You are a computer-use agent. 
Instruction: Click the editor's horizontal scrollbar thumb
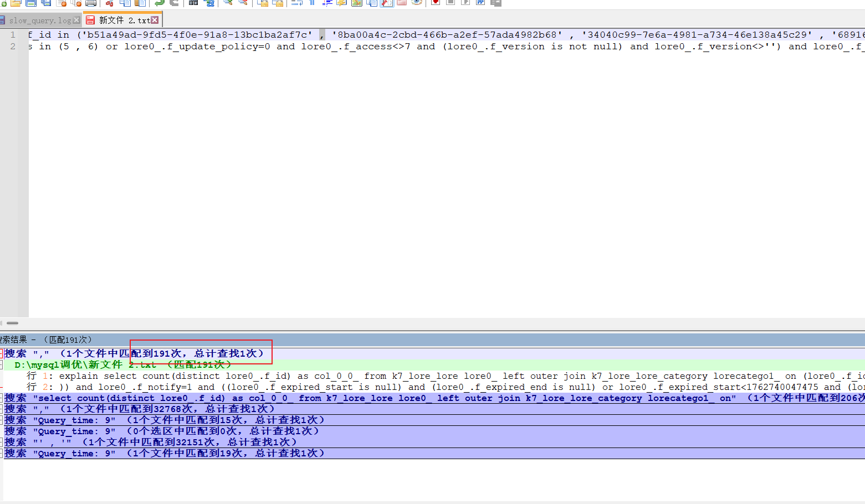click(x=12, y=323)
